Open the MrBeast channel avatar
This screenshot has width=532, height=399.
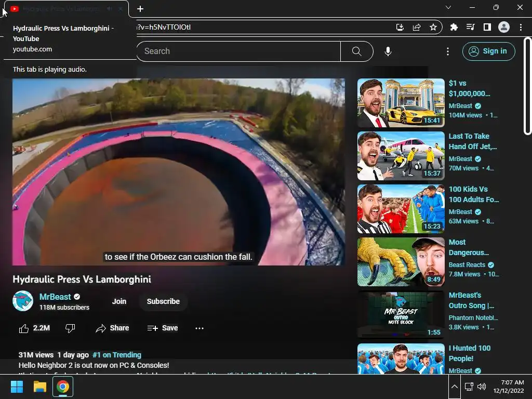(23, 301)
